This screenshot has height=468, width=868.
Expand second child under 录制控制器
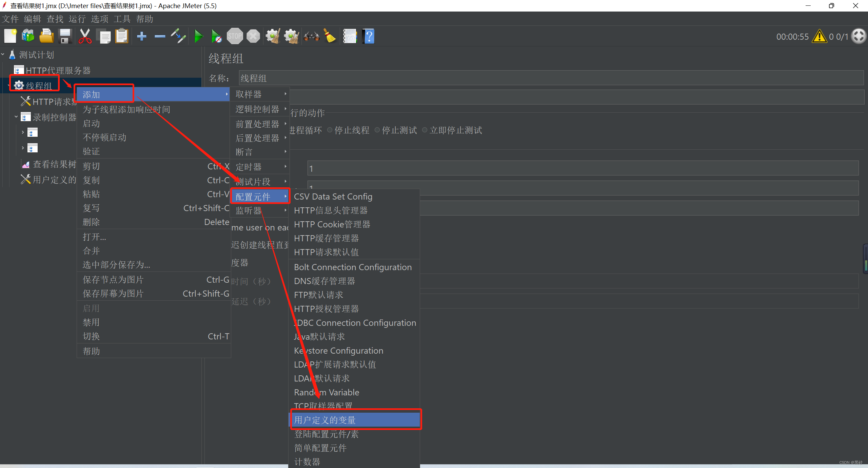pos(23,148)
